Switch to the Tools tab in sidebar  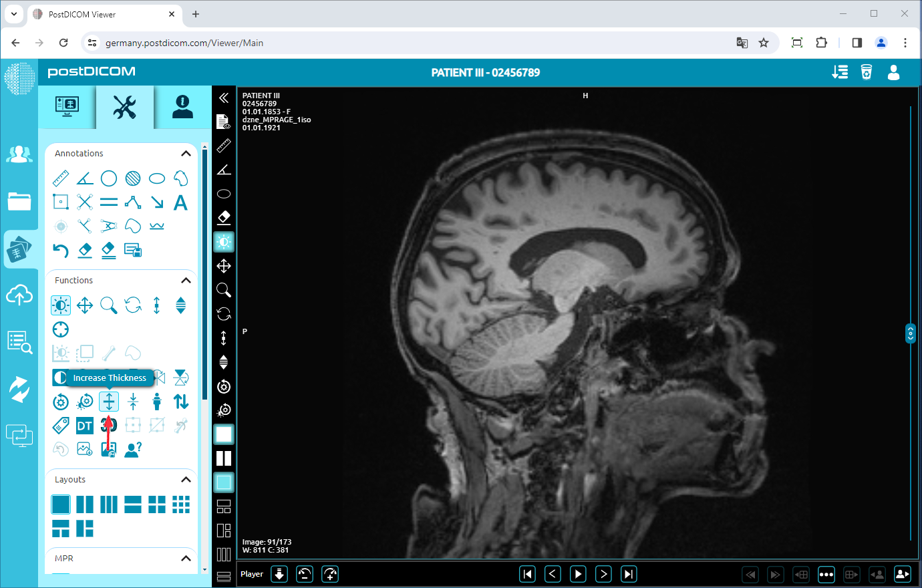[124, 107]
